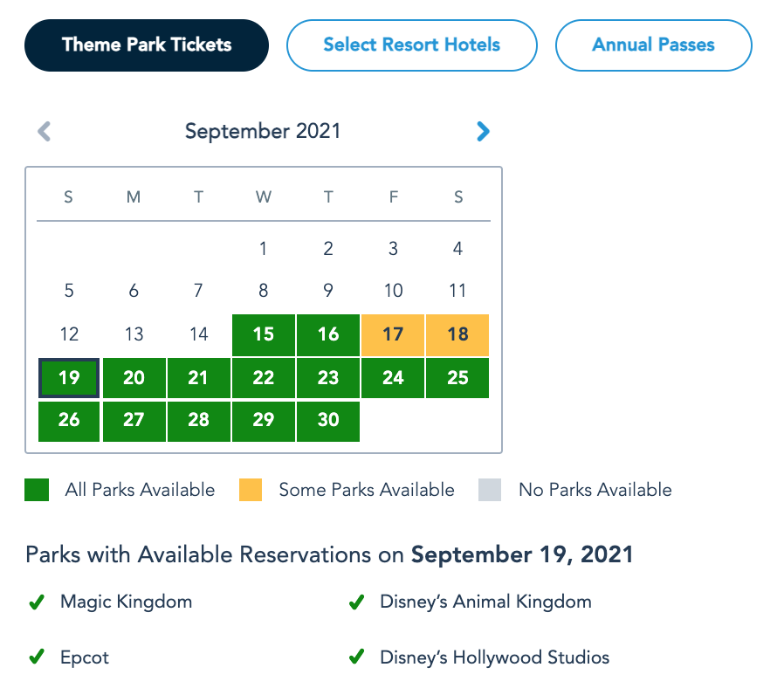Choose September 15 in the calendar
Image resolution: width=784 pixels, height=695 pixels.
(263, 335)
